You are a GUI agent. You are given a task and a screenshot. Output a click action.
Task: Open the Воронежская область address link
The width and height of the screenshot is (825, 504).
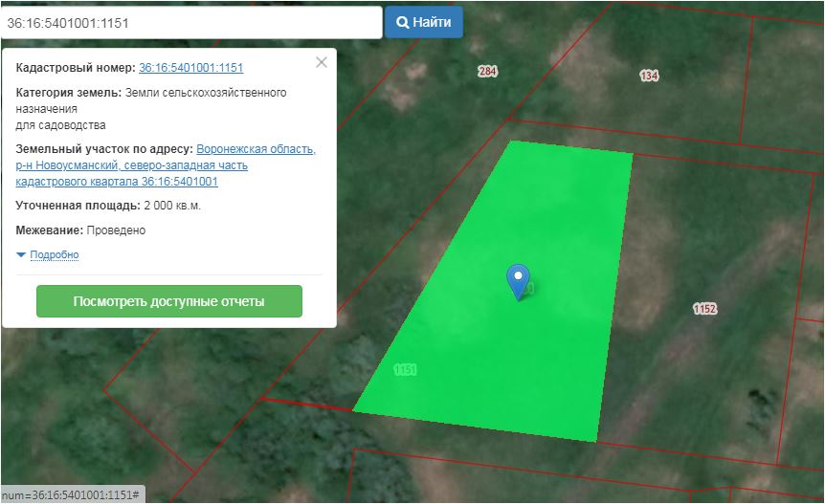(x=166, y=165)
